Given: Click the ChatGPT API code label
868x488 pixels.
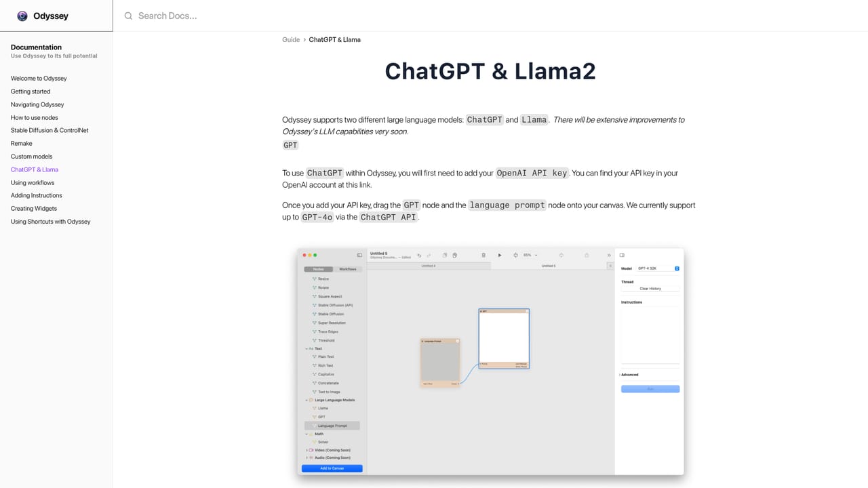Looking at the screenshot, I should coord(389,217).
